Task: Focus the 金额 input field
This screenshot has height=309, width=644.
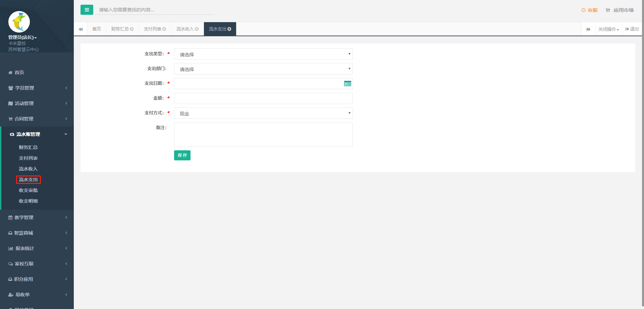Action: tap(263, 98)
